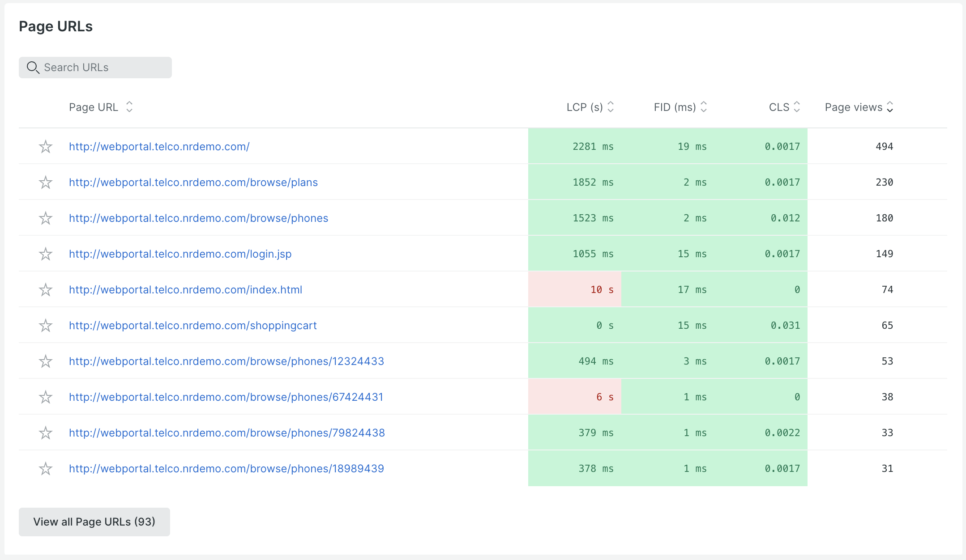966x560 pixels.
Task: Star the browse/phones/67424431 page
Action: pyautogui.click(x=46, y=397)
